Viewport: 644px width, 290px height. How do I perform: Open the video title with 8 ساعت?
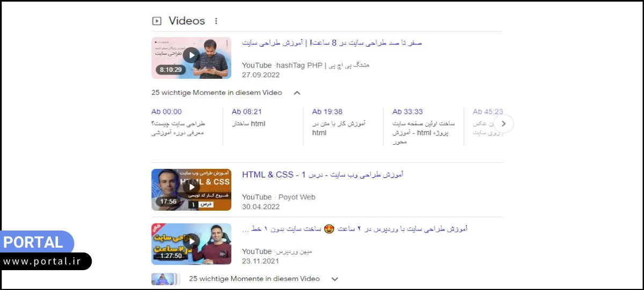(x=332, y=42)
